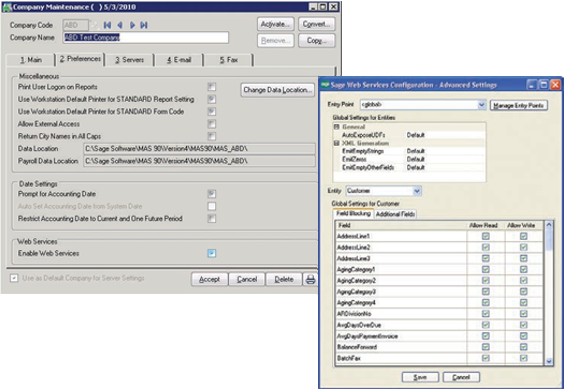Viewport: 565px width, 390px height.
Task: Select the Field Blocking tab
Action: pos(353,213)
